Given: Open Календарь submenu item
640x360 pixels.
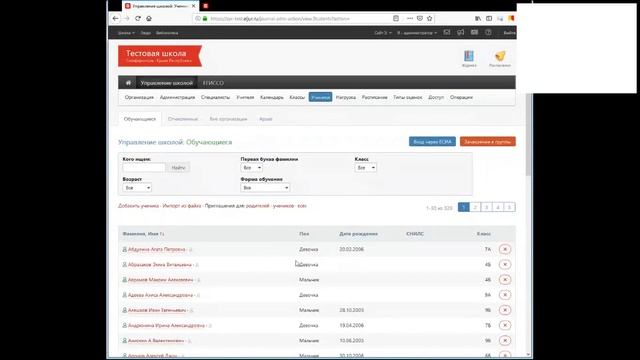Looking at the screenshot, I should click(272, 97).
